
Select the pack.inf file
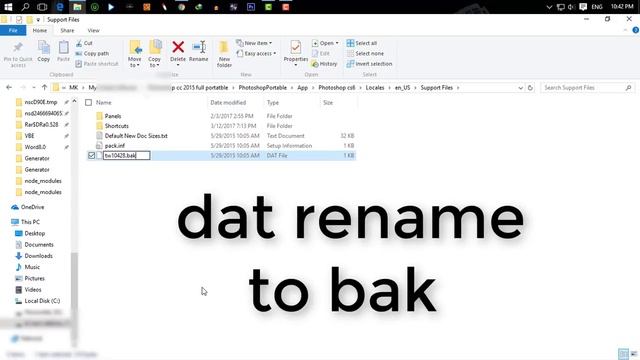115,145
